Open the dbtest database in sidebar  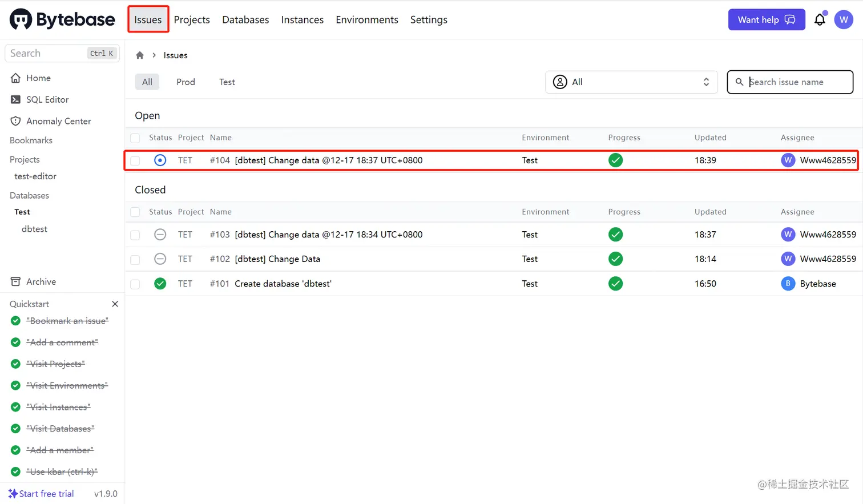click(34, 229)
